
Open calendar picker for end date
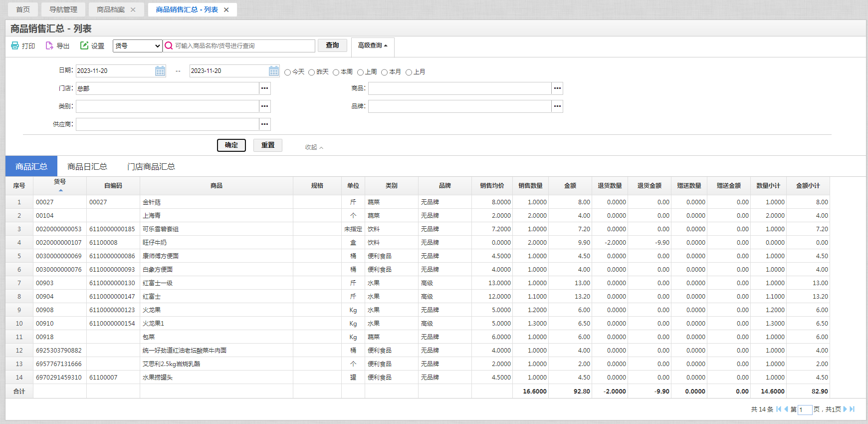pyautogui.click(x=274, y=71)
